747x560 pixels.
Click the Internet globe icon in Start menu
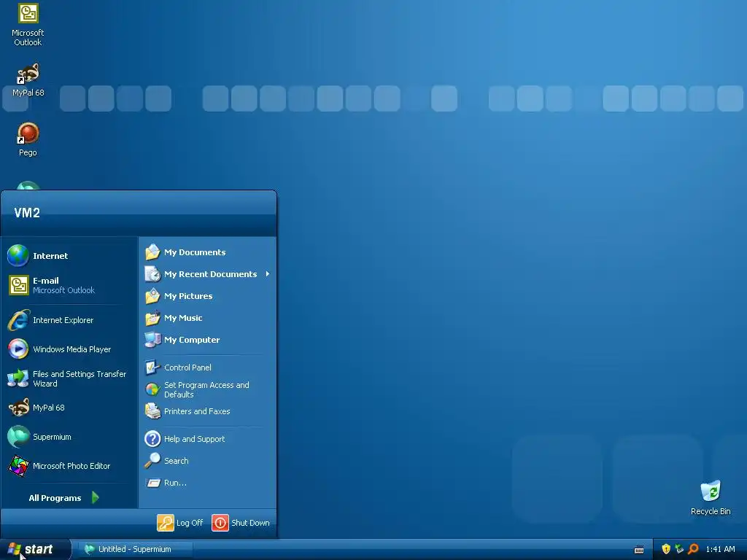pyautogui.click(x=18, y=256)
